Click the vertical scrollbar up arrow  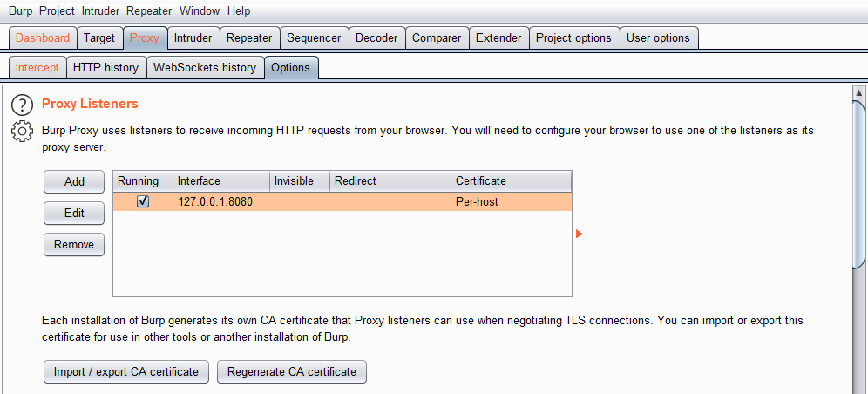click(x=858, y=92)
